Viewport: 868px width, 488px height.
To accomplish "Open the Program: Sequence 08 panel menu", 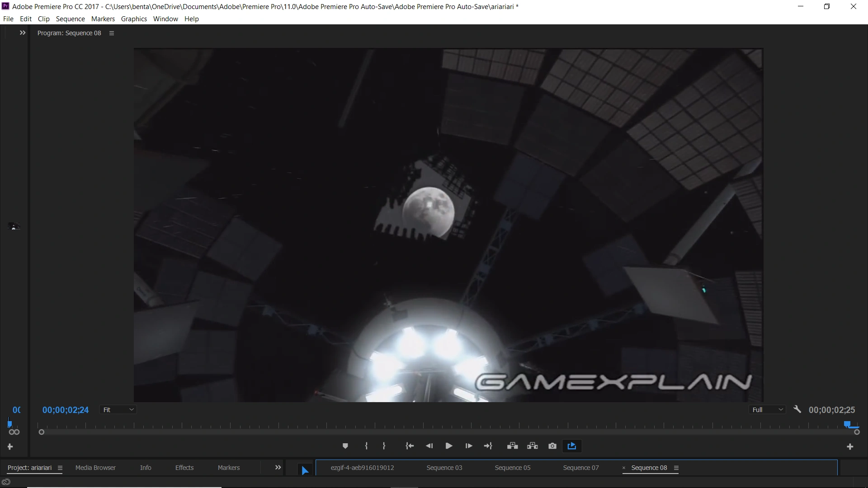I will pos(112,33).
